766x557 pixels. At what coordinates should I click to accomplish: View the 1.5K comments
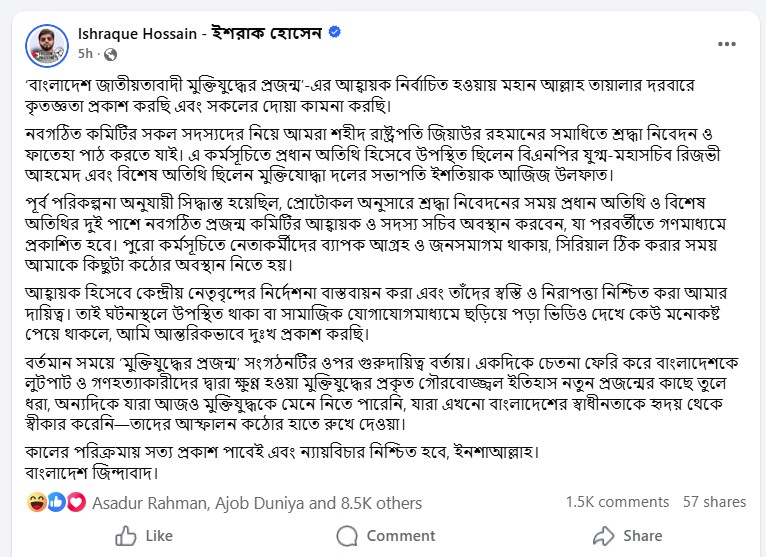click(617, 502)
